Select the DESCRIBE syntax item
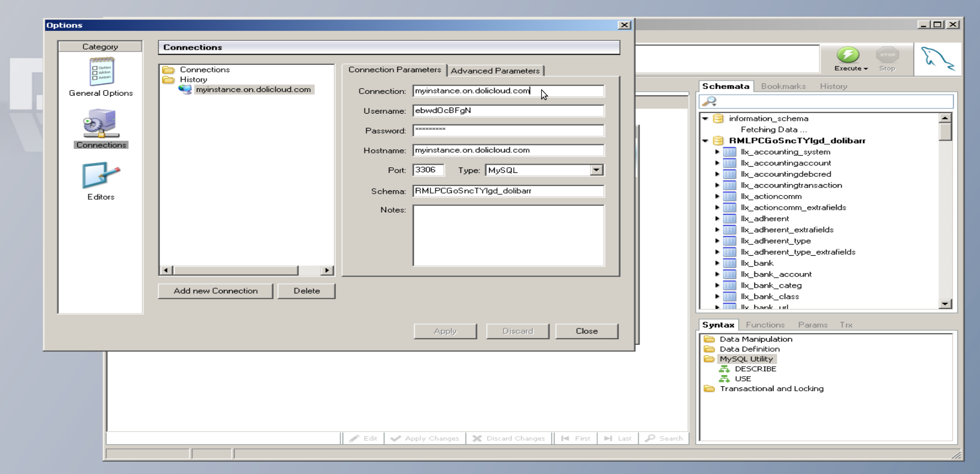 (755, 369)
